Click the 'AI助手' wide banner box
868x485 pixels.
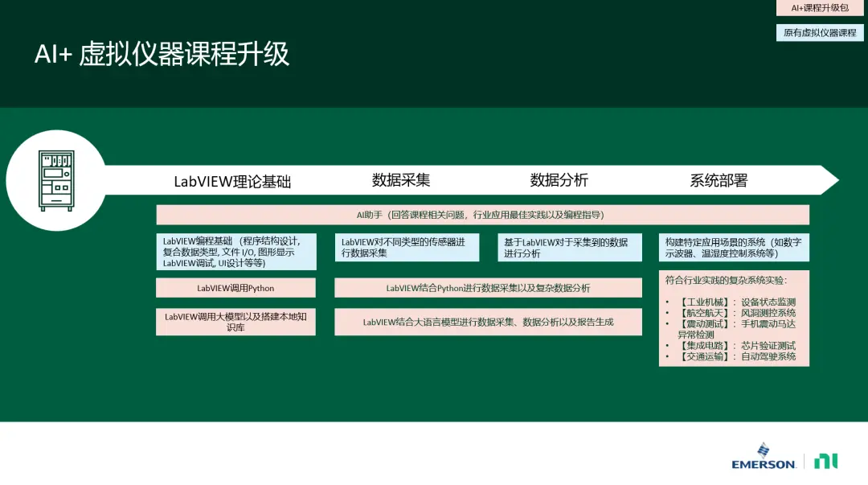pos(483,215)
